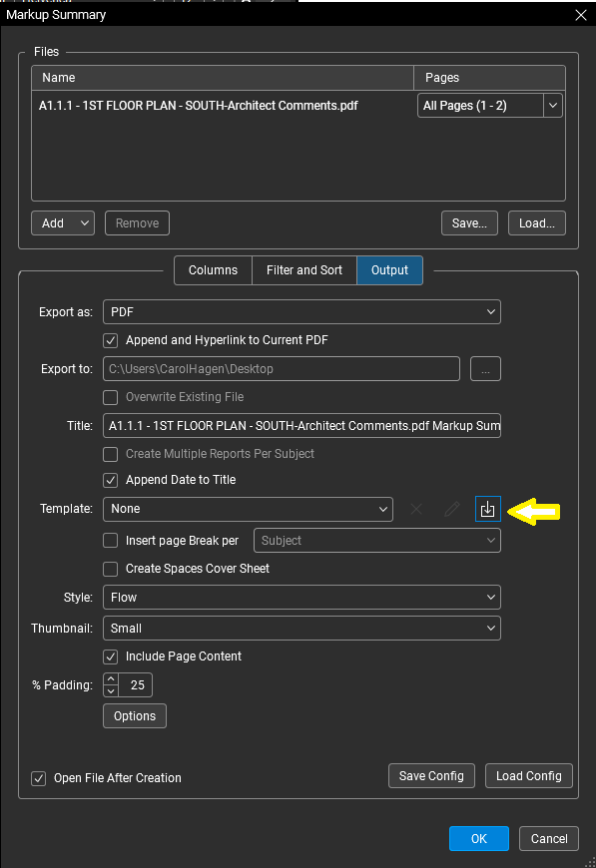Screen dimensions: 596x868
Task: Click the delete template X icon
Action: pyautogui.click(x=416, y=509)
